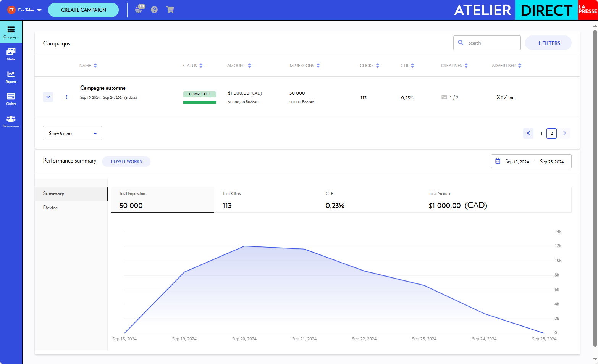Viewport: 598px width, 364px height.
Task: Open the three-dot menu for Campagne automne
Action: (66, 97)
